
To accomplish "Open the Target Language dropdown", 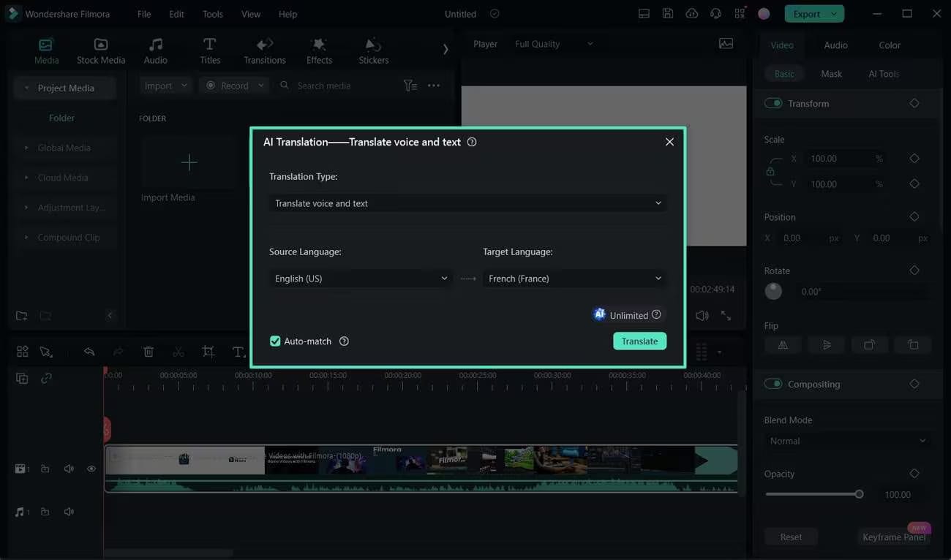I will pyautogui.click(x=575, y=279).
